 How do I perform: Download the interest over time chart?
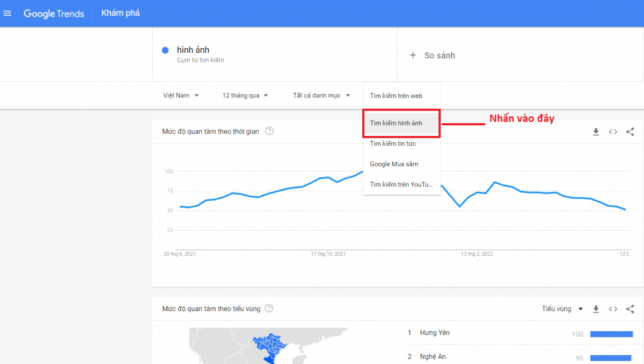pyautogui.click(x=596, y=131)
